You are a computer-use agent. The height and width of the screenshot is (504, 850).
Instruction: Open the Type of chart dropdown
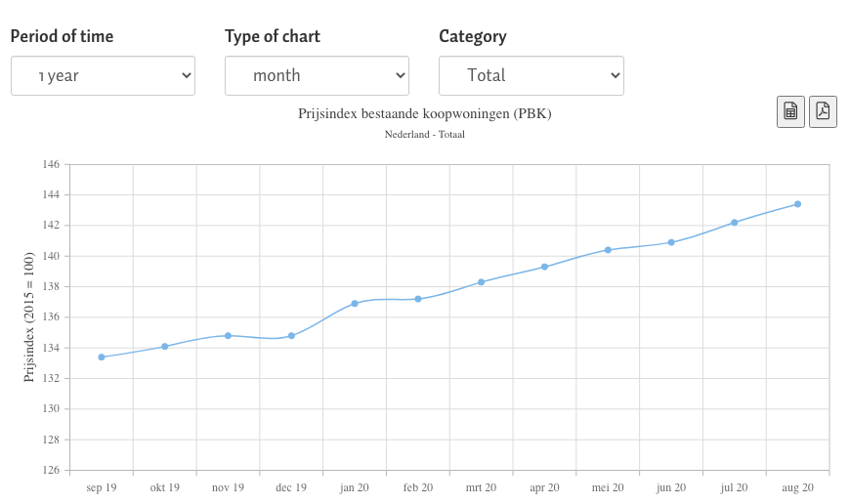(318, 76)
